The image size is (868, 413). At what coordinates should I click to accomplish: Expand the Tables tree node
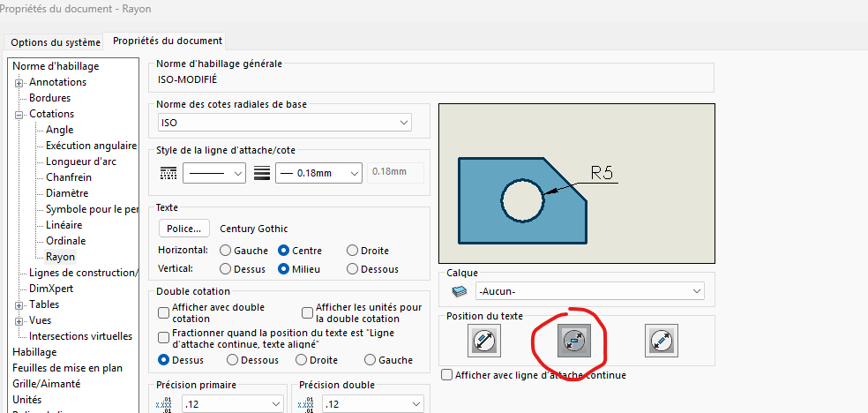(x=19, y=305)
